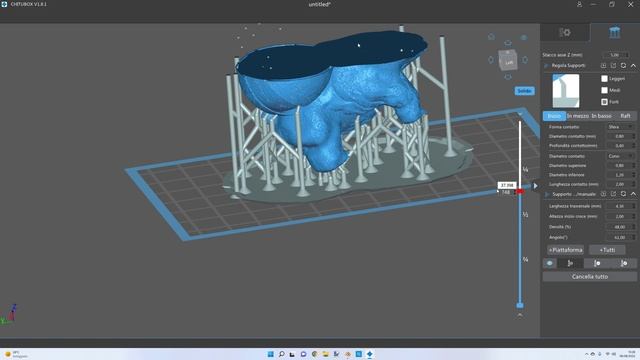Viewport: 640px width, 360px height.
Task: Click the layer number field showing 748
Action: coord(506,192)
